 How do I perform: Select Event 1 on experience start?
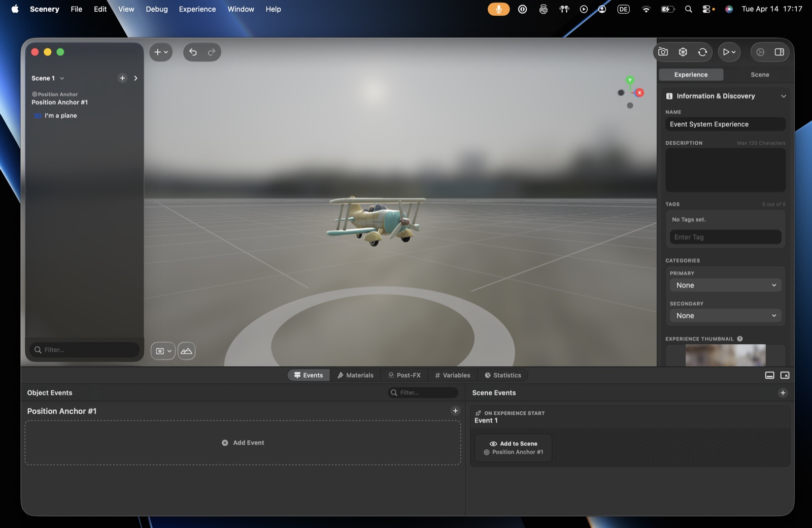[x=630, y=417]
